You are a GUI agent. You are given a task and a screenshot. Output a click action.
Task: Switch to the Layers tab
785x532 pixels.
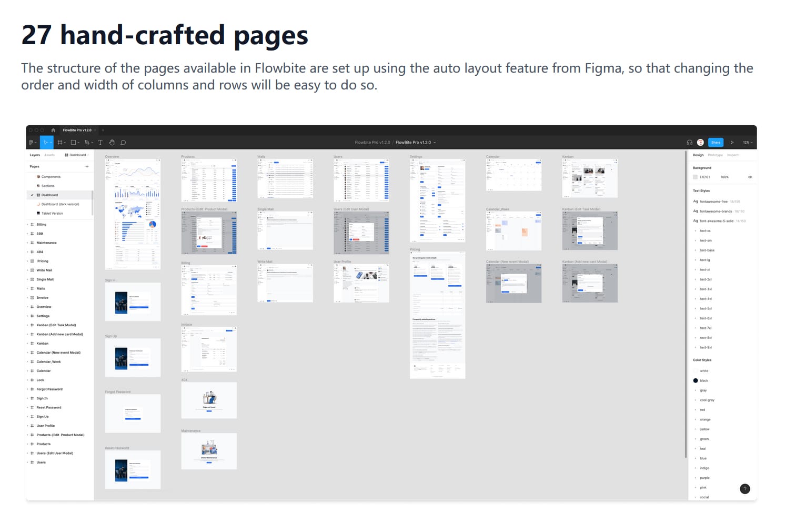[35, 155]
